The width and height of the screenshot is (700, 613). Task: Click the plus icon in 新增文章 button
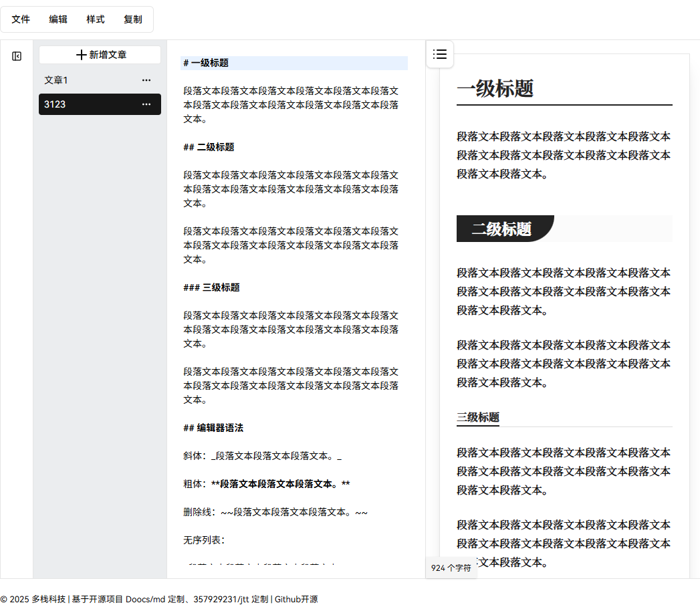coord(81,54)
